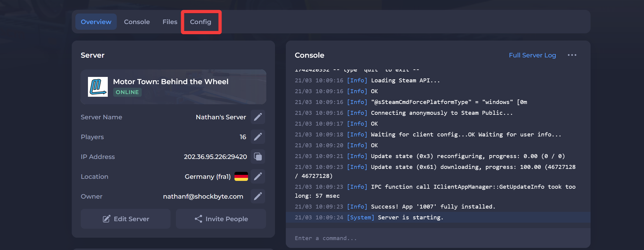Edit the Owner with pencil icon
This screenshot has width=644, height=250.
tap(258, 196)
